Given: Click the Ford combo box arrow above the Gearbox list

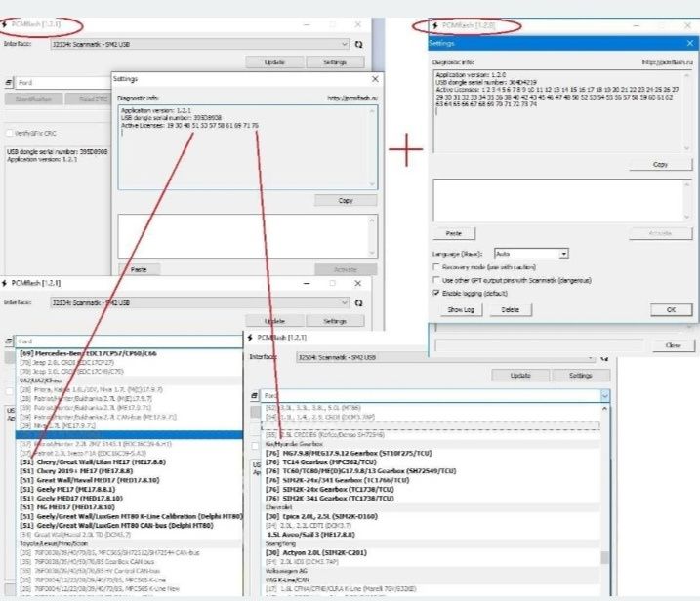Looking at the screenshot, I should coord(605,396).
